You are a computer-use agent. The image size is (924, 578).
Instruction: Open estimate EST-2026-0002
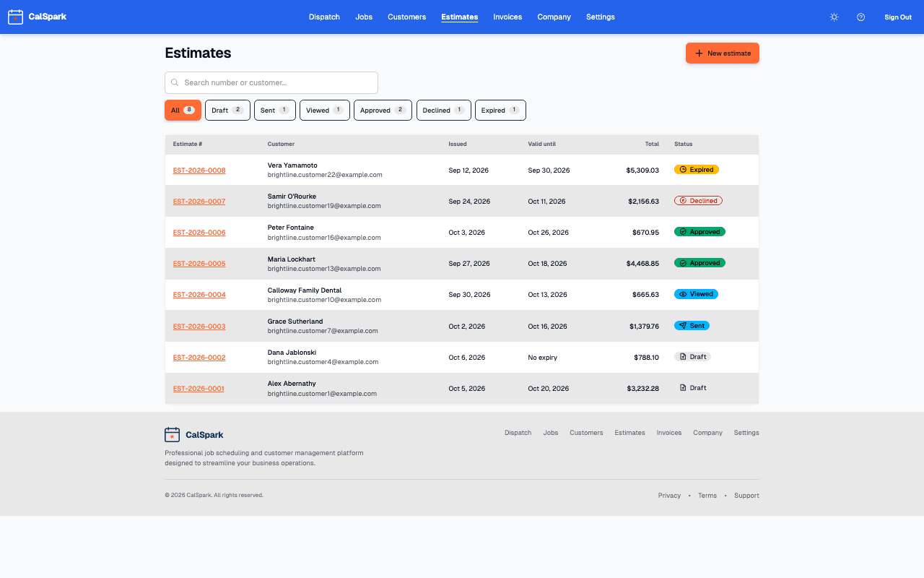point(199,358)
